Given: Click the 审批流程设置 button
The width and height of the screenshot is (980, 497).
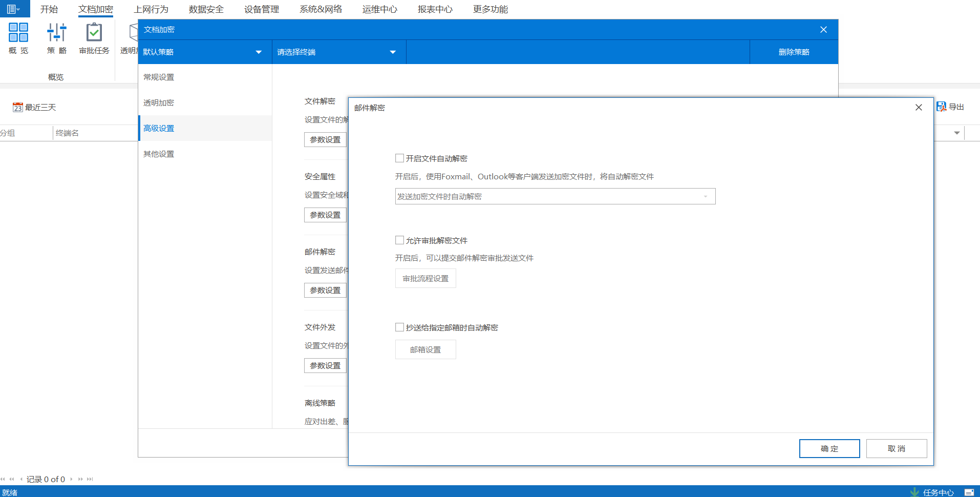Looking at the screenshot, I should (x=425, y=279).
